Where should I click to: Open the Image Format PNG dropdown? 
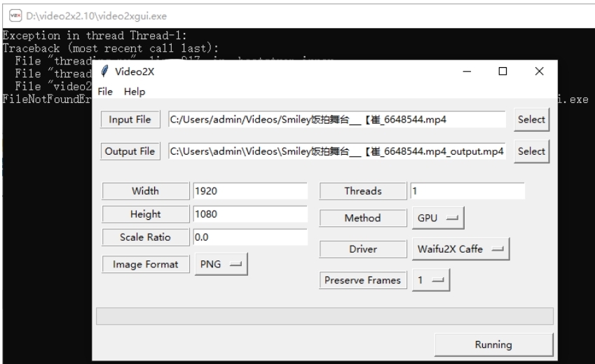click(x=221, y=265)
